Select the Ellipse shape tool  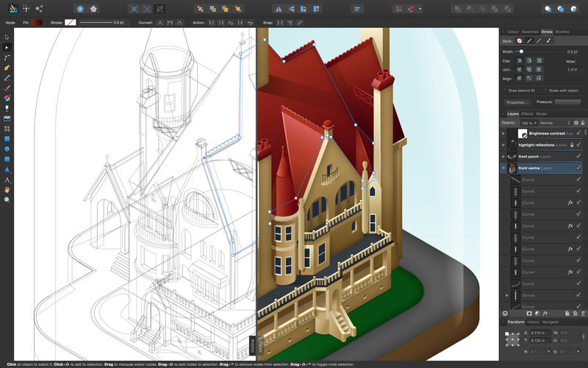coord(7,148)
